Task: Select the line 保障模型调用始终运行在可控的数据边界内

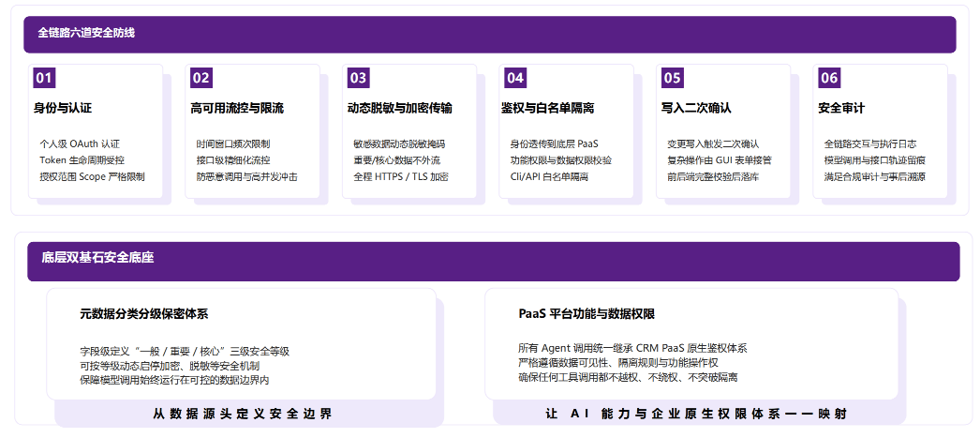Action: 174,380
